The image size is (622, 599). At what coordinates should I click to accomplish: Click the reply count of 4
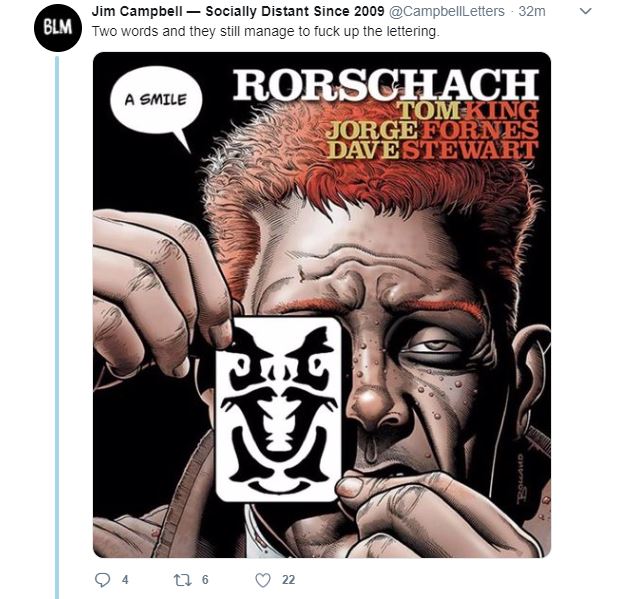tap(125, 579)
